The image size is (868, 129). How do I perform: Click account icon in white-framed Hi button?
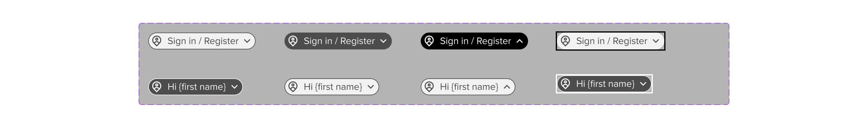(565, 83)
